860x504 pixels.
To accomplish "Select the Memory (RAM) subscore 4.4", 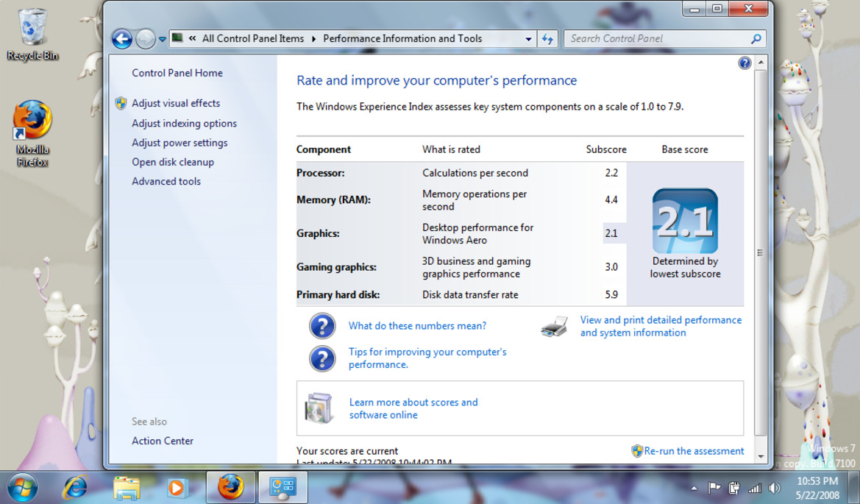I will coord(611,199).
